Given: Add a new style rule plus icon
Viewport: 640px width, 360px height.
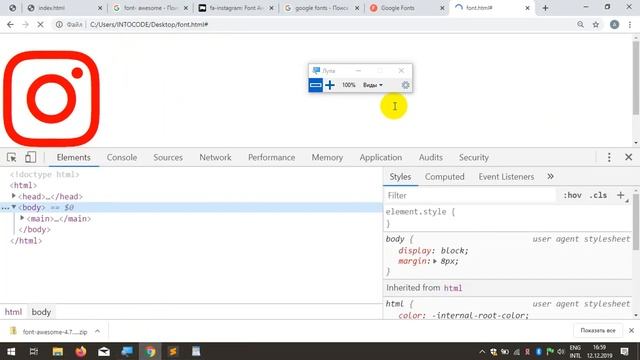Looking at the screenshot, I should pyautogui.click(x=620, y=196).
